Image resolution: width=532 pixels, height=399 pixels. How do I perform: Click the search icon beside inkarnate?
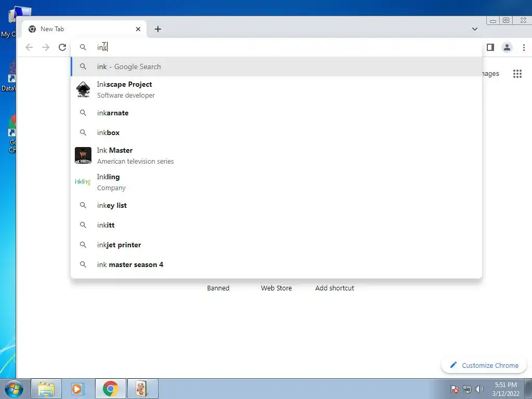point(83,113)
